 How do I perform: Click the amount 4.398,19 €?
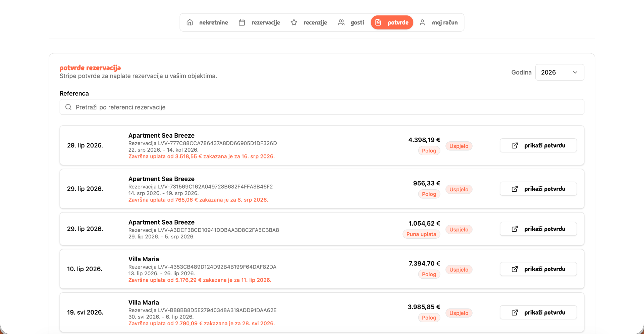424,140
